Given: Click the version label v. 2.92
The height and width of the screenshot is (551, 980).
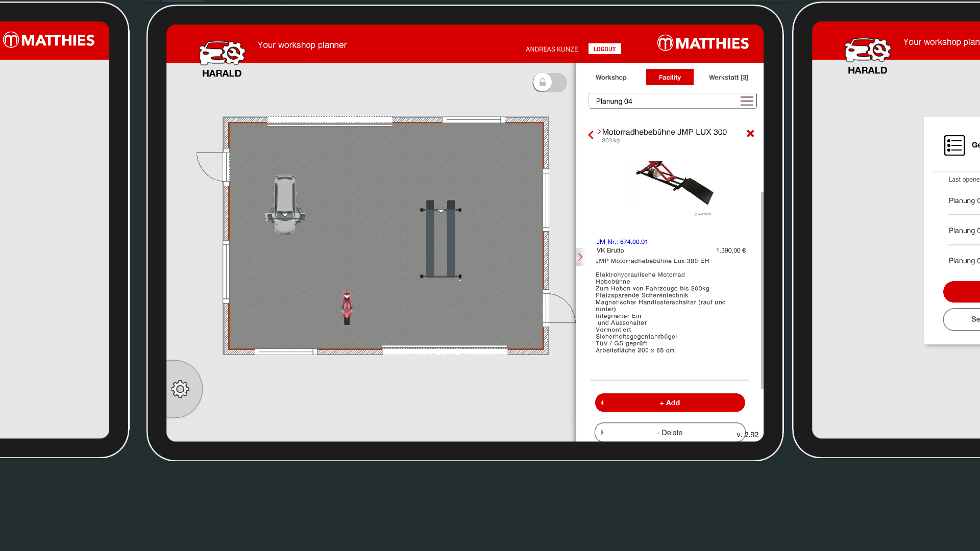Looking at the screenshot, I should coord(748,435).
